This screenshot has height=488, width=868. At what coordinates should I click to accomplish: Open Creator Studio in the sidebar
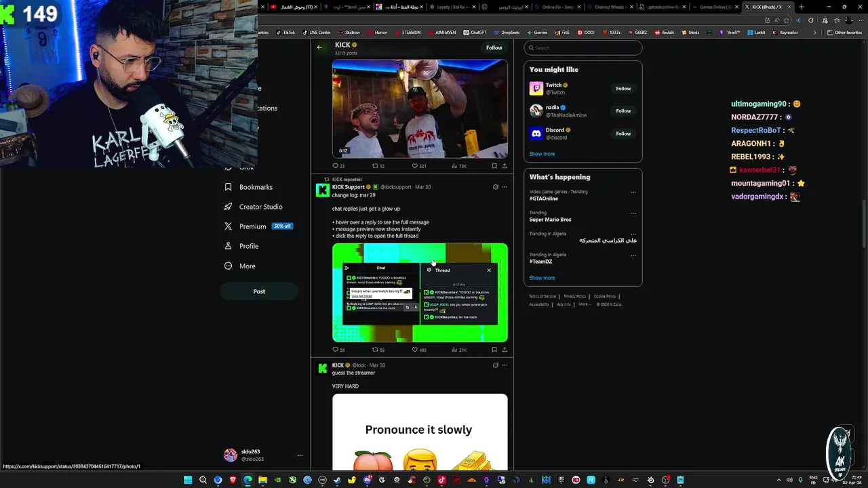254,207
